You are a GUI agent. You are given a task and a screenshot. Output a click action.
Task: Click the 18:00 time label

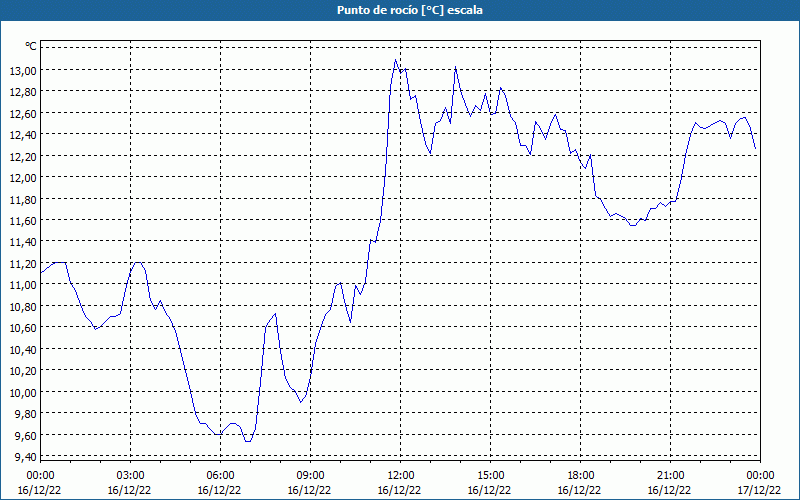tap(580, 475)
